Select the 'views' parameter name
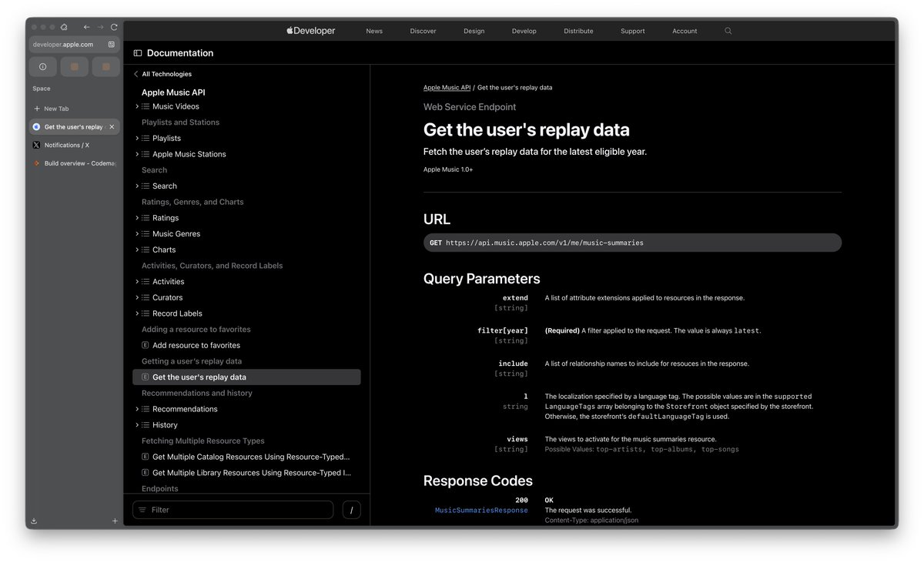The height and width of the screenshot is (563, 924). click(x=517, y=439)
